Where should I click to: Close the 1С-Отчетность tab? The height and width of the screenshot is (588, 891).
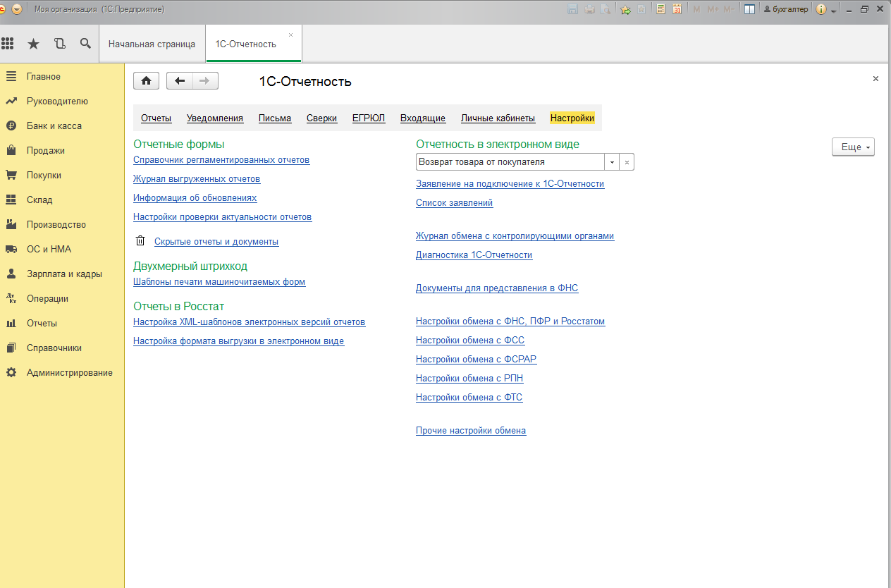[x=290, y=35]
